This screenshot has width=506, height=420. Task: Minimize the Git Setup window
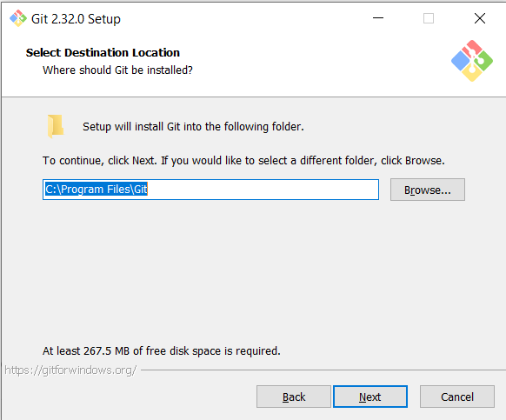click(378, 18)
